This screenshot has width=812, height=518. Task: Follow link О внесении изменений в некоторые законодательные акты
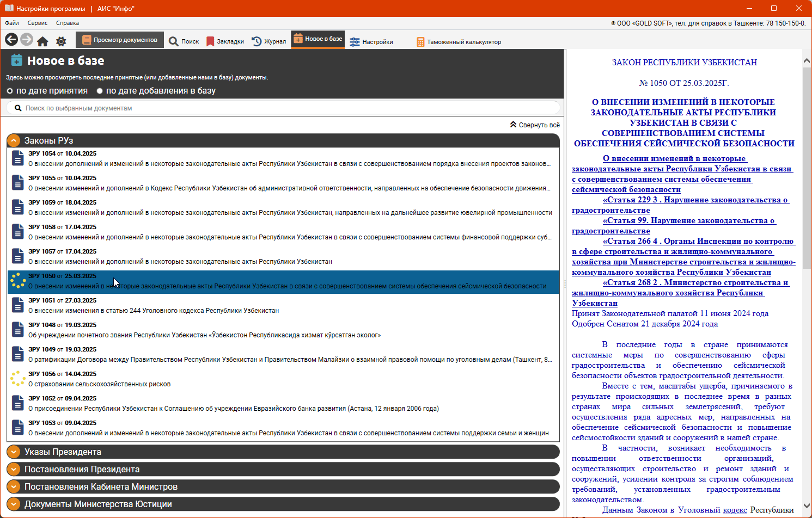[x=682, y=174]
